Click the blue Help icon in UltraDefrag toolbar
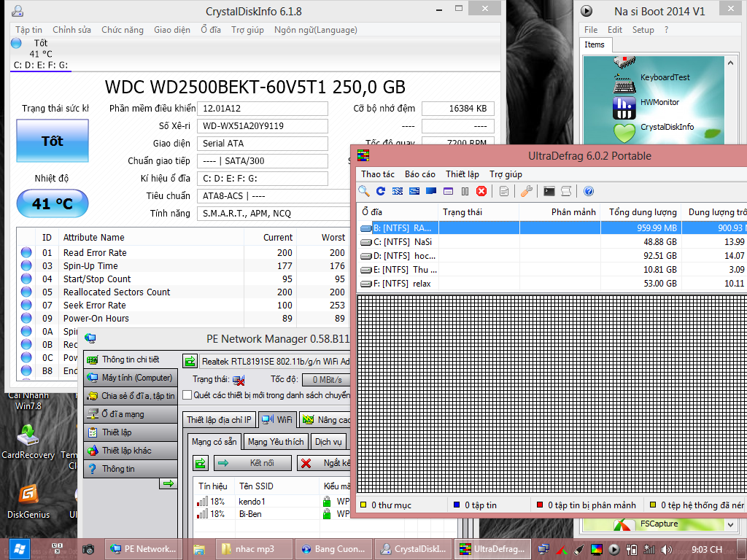 (x=589, y=191)
